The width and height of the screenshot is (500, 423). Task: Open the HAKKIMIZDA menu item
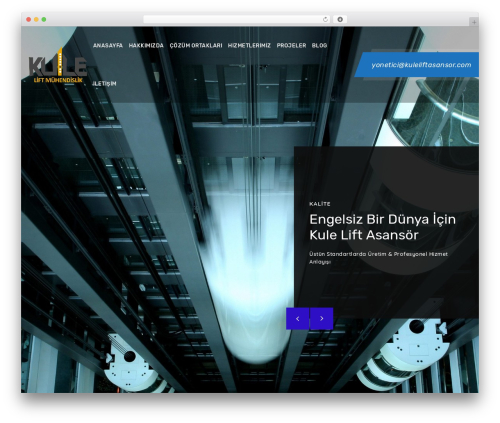point(146,45)
